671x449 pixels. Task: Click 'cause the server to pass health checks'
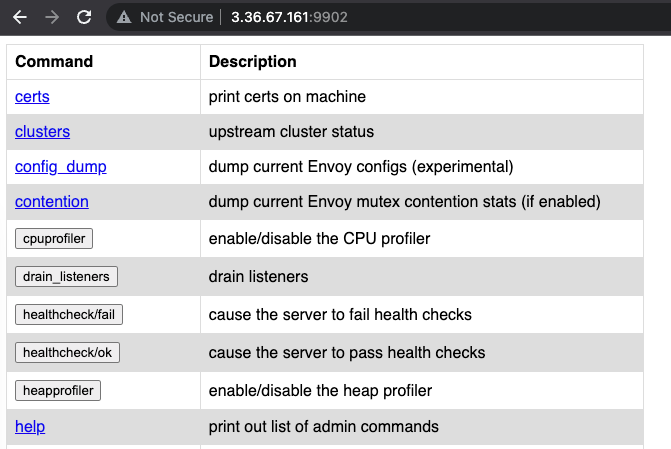347,353
